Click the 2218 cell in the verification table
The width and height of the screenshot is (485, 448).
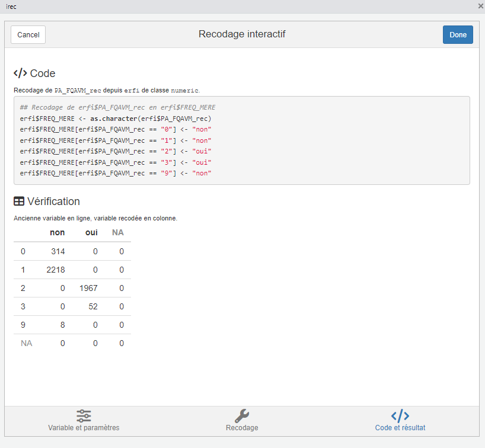(55, 270)
